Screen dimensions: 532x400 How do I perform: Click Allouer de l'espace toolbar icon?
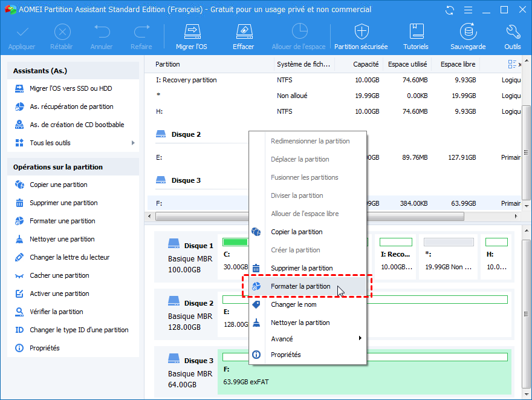299,31
